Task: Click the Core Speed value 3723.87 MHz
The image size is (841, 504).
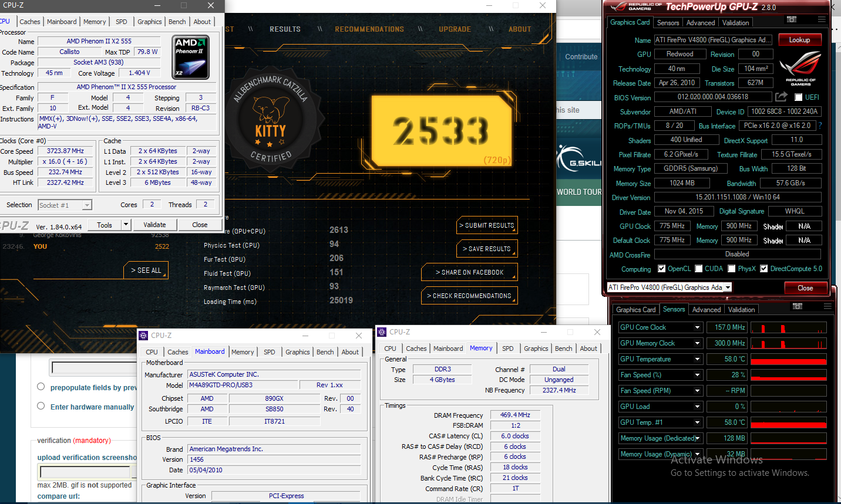Action: tap(65, 151)
